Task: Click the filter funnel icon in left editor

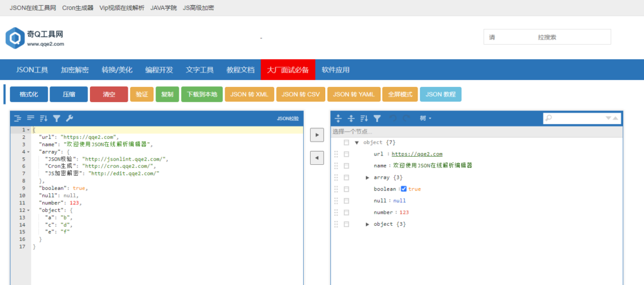Action: [57, 118]
